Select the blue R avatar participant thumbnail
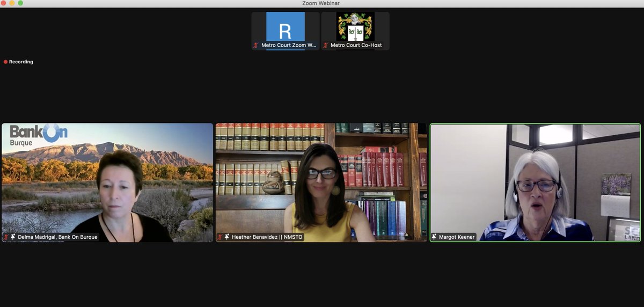 (286, 31)
